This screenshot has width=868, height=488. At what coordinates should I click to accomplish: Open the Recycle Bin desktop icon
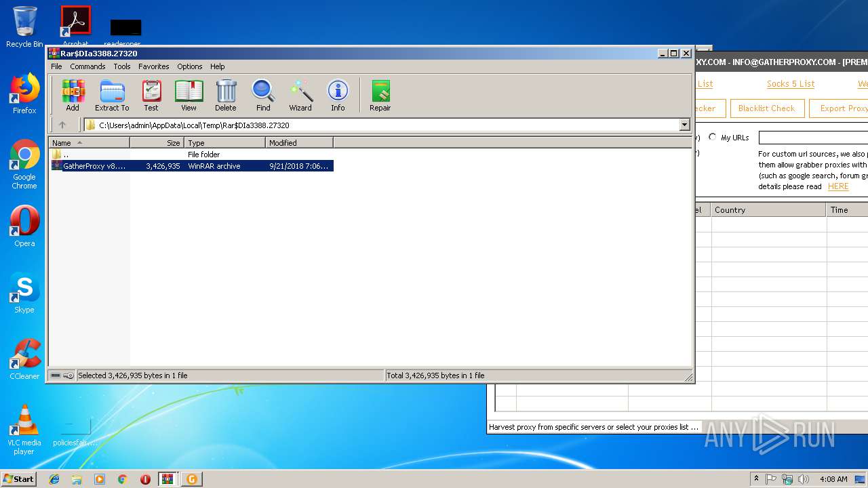(x=24, y=27)
